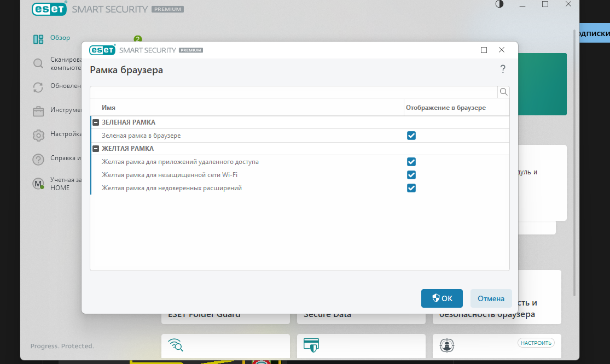Maximize the Рамка браузера dialog
The width and height of the screenshot is (610, 364).
pos(484,50)
